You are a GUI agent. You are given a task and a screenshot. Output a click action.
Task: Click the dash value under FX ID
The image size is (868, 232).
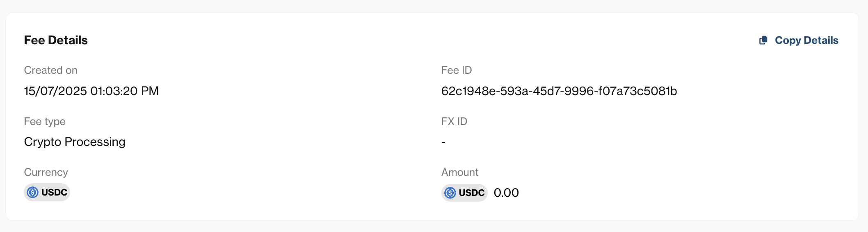point(443,142)
